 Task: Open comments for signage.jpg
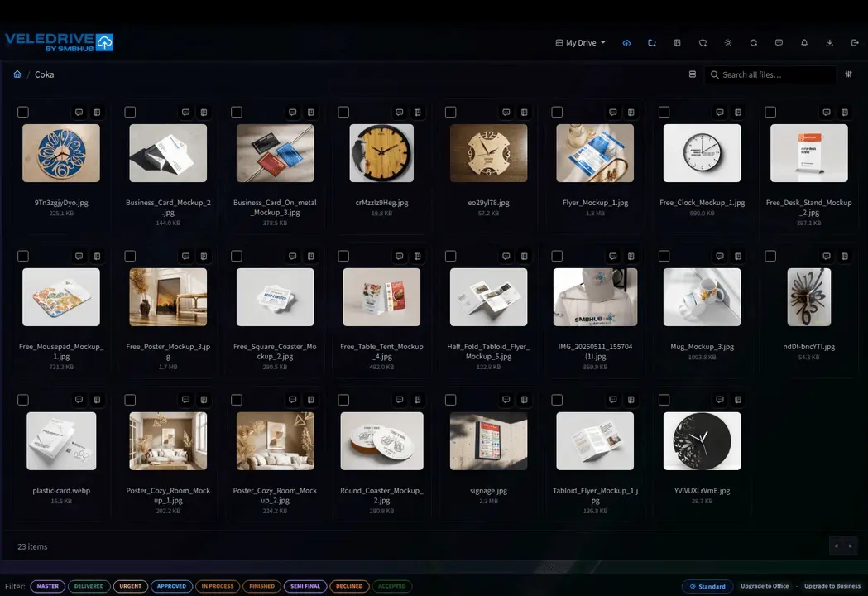506,400
